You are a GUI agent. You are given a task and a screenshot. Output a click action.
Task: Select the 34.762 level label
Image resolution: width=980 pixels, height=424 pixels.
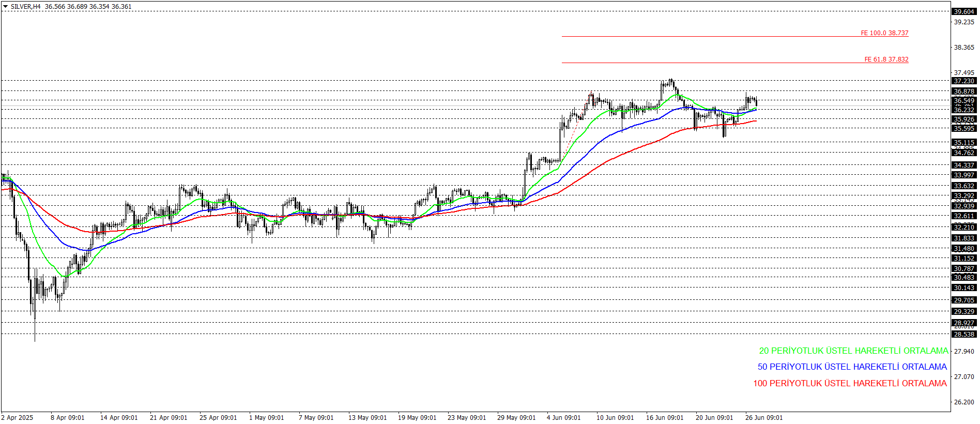coord(964,153)
